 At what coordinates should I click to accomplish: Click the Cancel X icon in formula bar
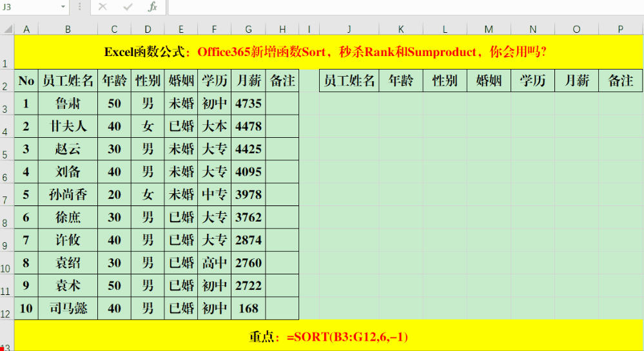(x=102, y=6)
